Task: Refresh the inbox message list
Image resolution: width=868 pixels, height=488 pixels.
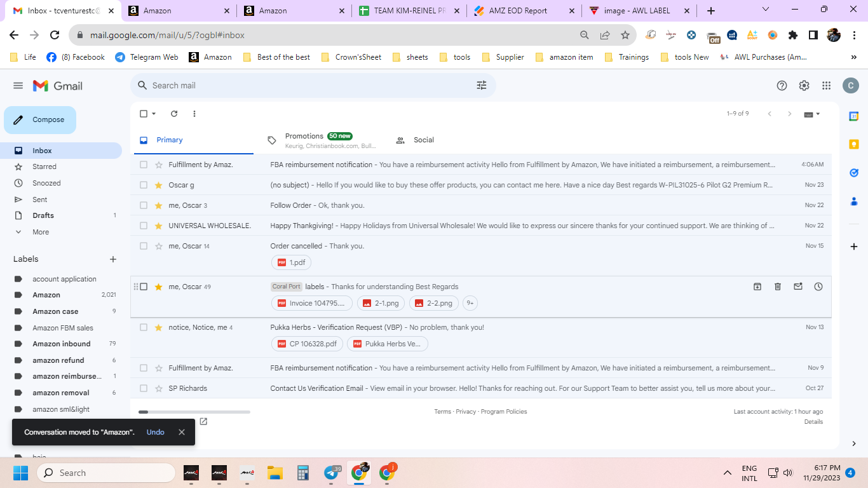Action: pyautogui.click(x=174, y=114)
